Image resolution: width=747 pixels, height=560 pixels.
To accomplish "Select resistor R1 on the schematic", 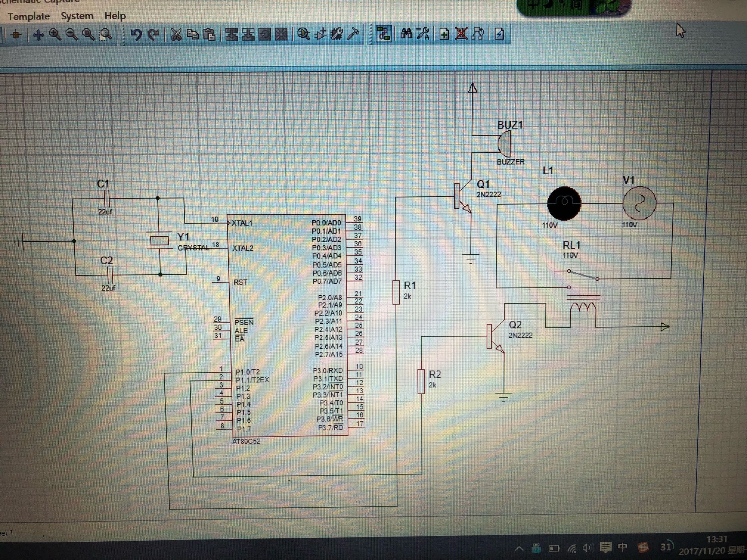I will click(x=396, y=292).
